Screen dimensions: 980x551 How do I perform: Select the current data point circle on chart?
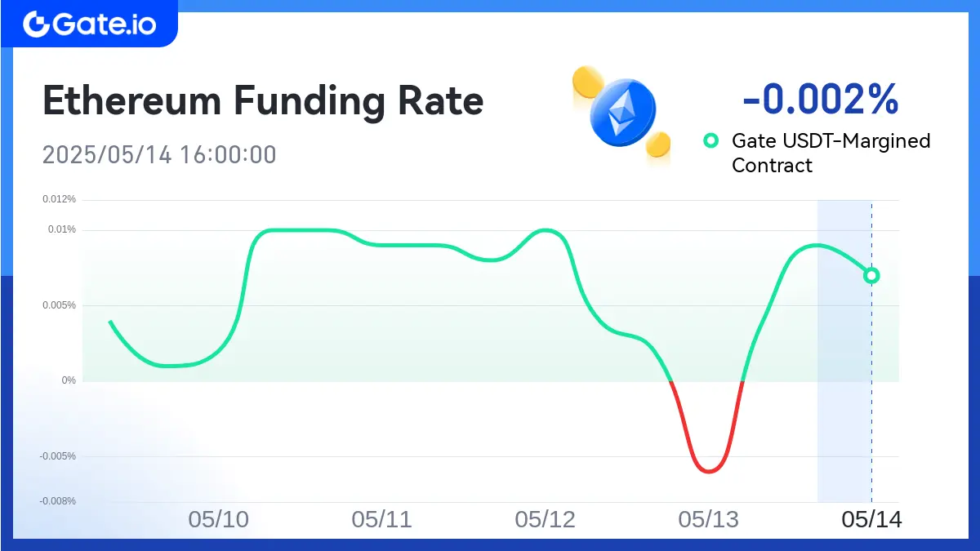click(x=871, y=275)
